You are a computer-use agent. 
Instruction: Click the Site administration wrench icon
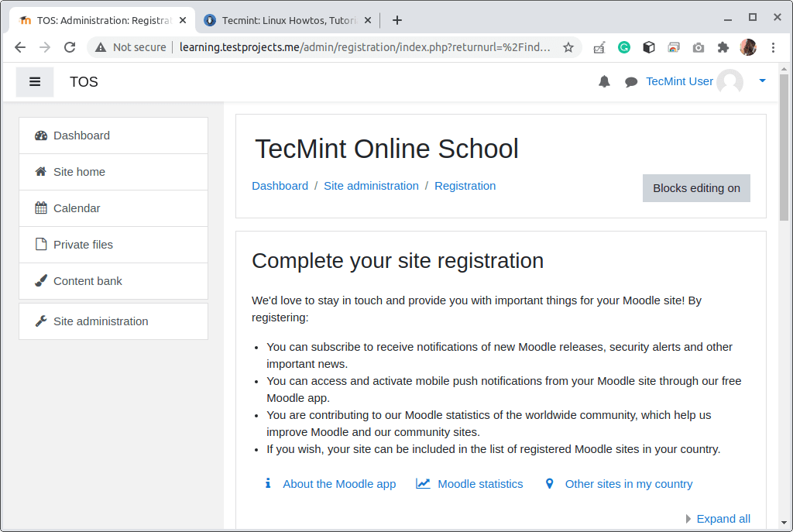[x=41, y=321]
